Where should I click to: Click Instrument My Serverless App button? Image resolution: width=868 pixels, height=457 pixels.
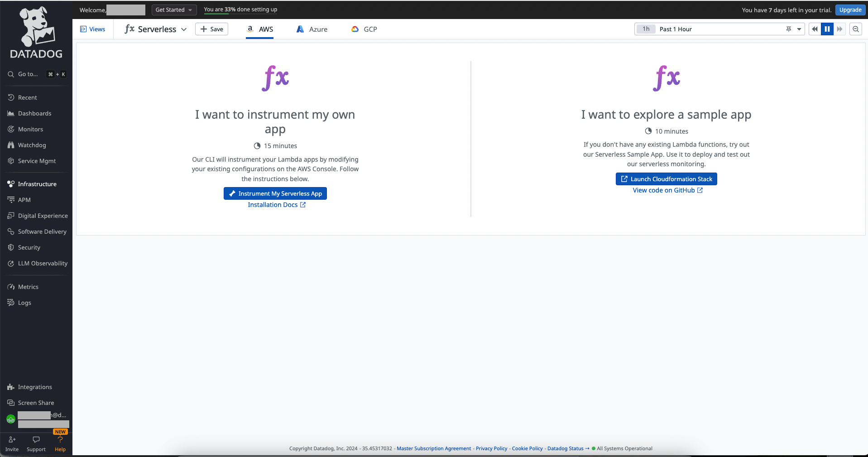coord(275,193)
